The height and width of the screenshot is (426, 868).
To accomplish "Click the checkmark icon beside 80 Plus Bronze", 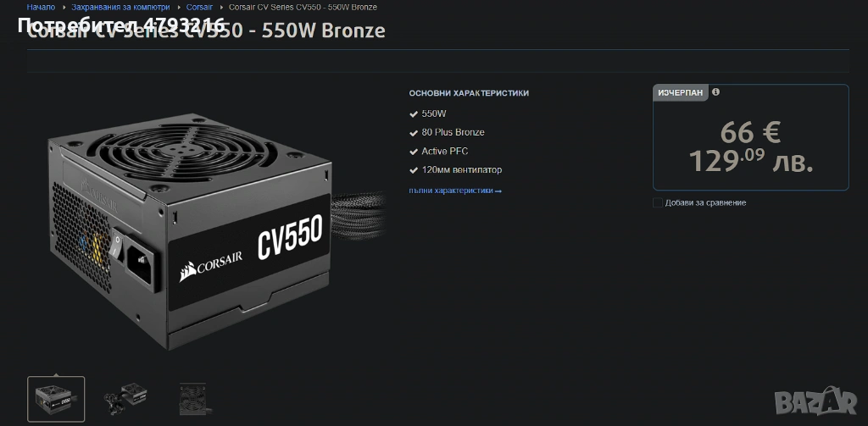I will [413, 133].
